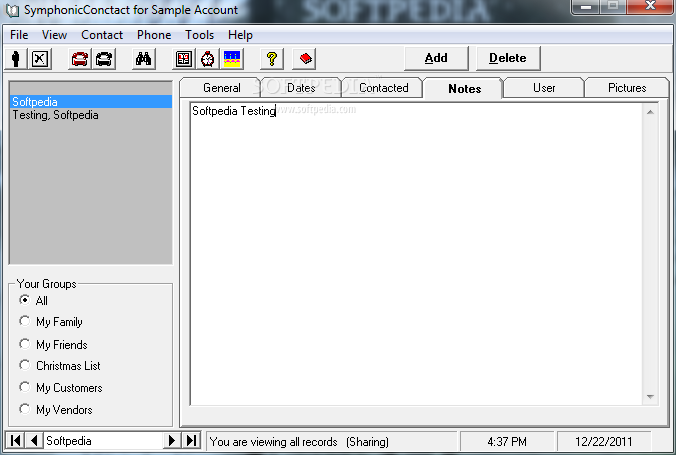
Task: Jump to first record navigation arrow
Action: [x=15, y=440]
